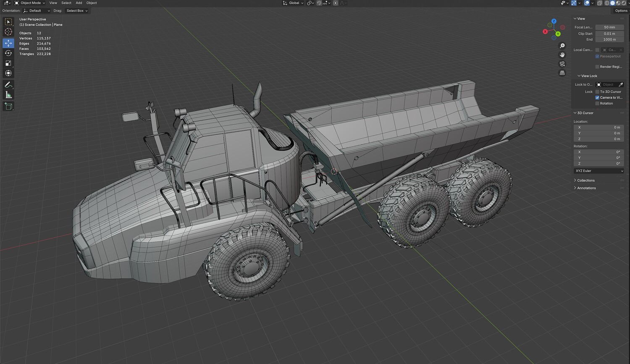Enable the Rotation lock checkbox

coord(597,103)
